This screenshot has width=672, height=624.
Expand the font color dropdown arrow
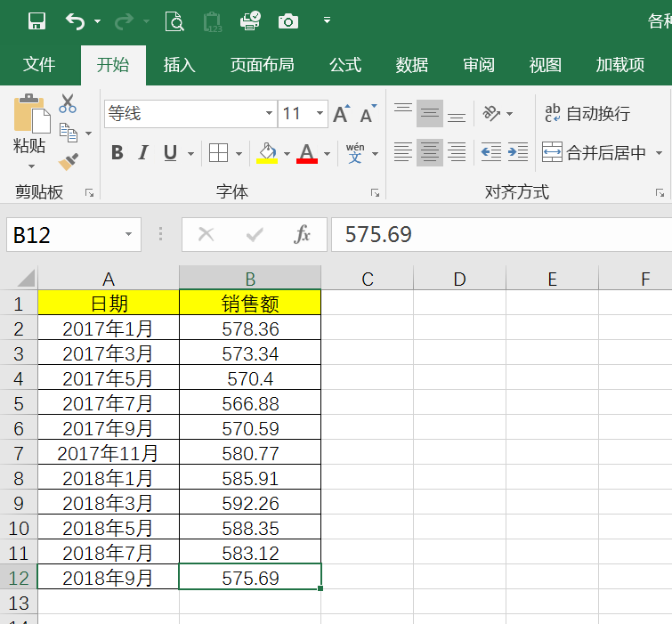click(x=327, y=153)
